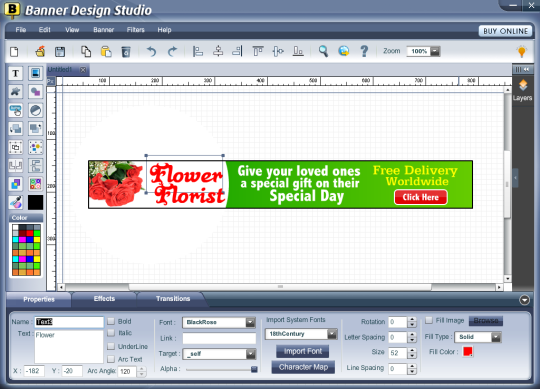
Task: Open the system fonts 18thCentury dropdown
Action: click(x=332, y=334)
